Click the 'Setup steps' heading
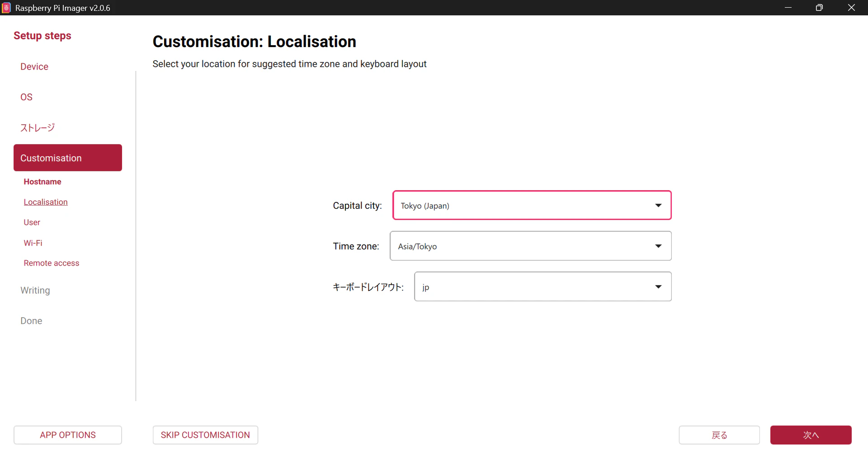Screen dimensions: 868x454 pyautogui.click(x=42, y=36)
